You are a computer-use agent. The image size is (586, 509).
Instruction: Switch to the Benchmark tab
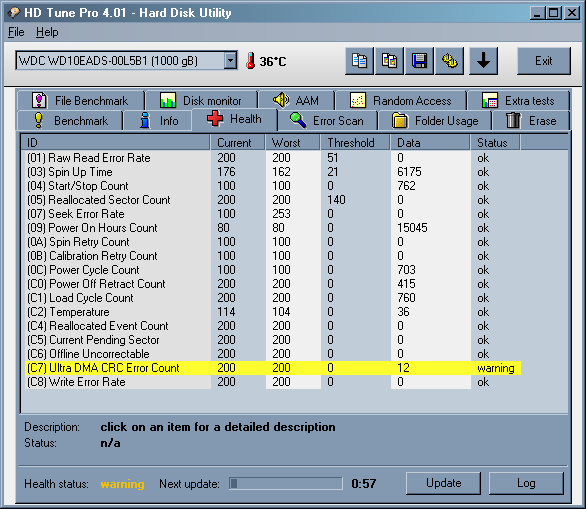[70, 121]
